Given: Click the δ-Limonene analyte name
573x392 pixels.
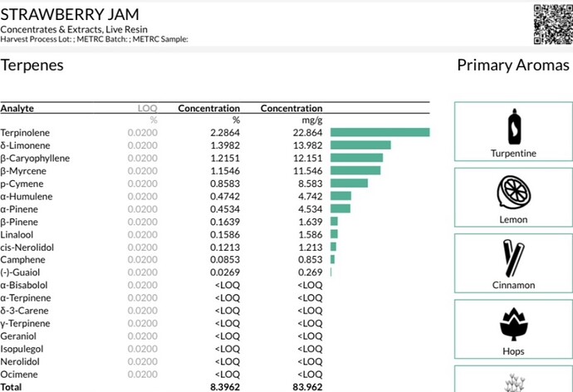Looking at the screenshot, I should (x=25, y=145).
